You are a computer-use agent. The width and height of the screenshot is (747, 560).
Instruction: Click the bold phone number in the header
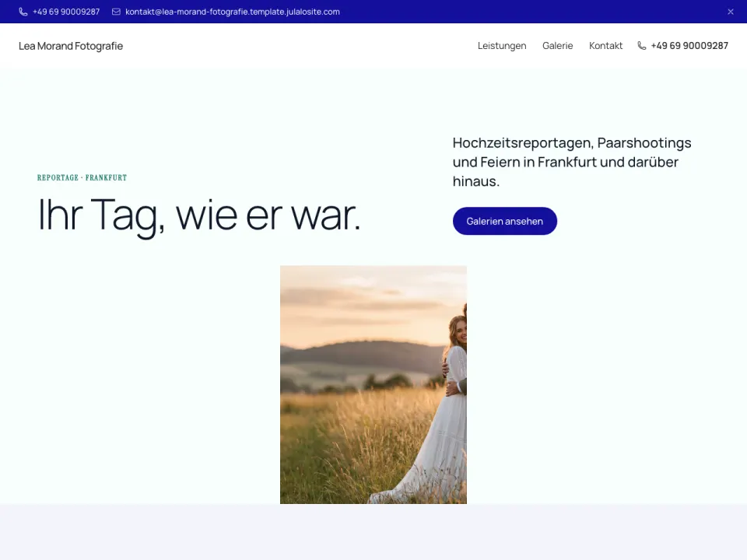[689, 46]
